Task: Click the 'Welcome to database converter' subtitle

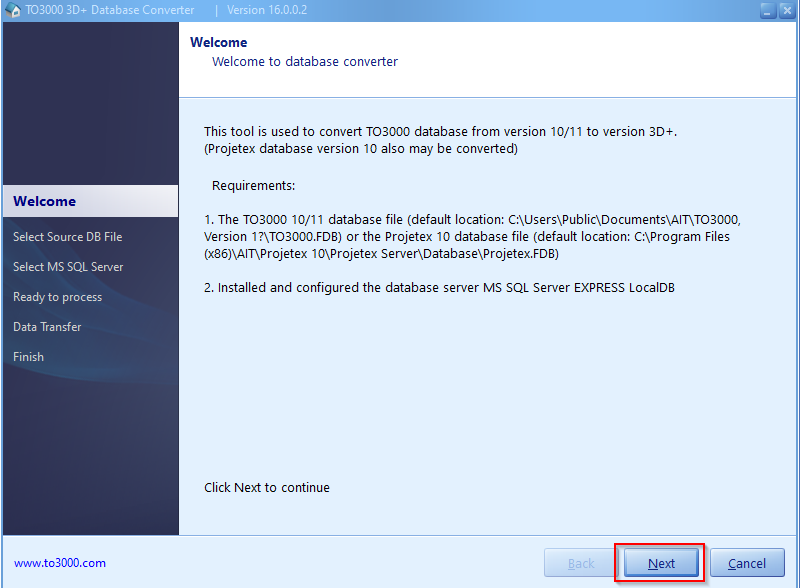Action: (305, 62)
